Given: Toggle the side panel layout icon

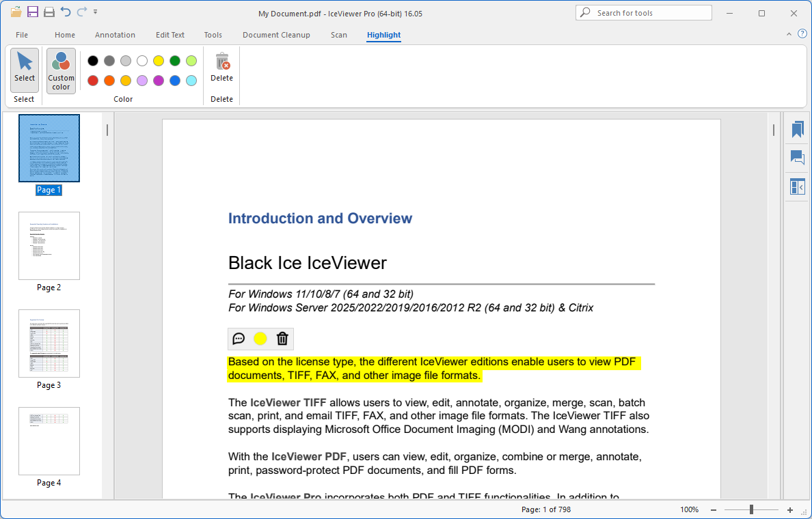Looking at the screenshot, I should pyautogui.click(x=798, y=186).
